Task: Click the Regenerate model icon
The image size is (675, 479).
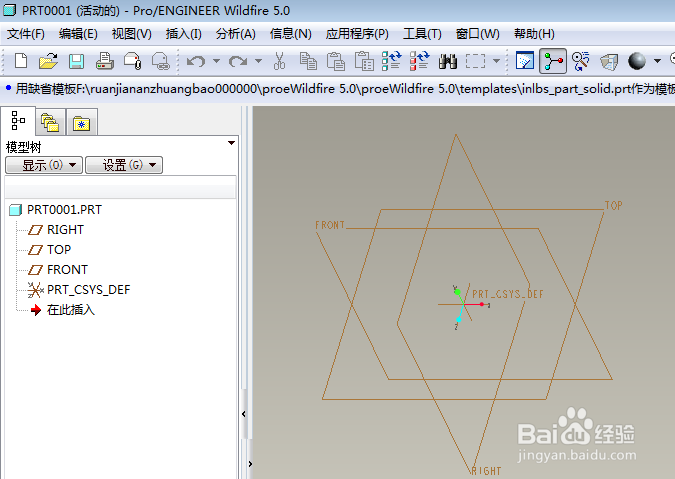Action: click(391, 61)
